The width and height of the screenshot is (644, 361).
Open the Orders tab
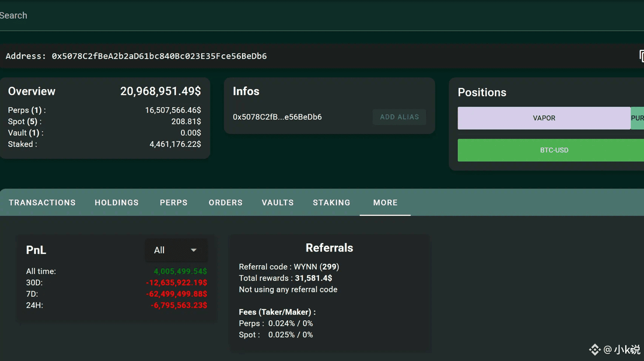click(x=225, y=203)
